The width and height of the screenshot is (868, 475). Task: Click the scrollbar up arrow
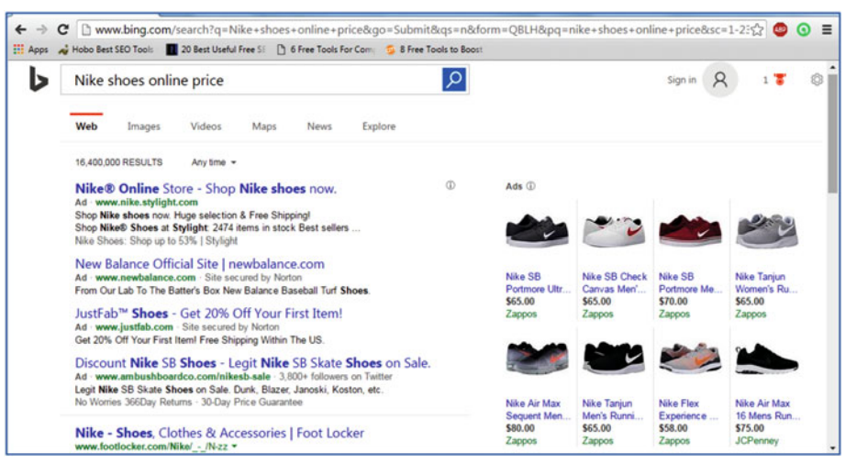point(832,67)
